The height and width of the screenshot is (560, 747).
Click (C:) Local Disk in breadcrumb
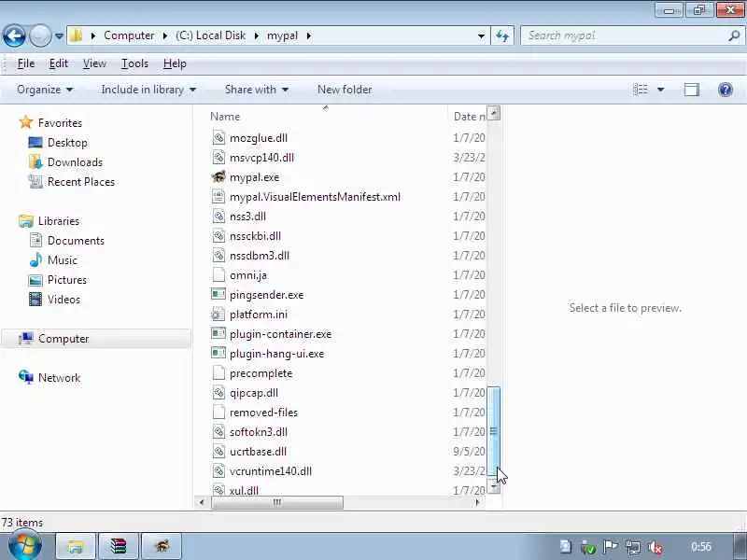pyautogui.click(x=210, y=35)
